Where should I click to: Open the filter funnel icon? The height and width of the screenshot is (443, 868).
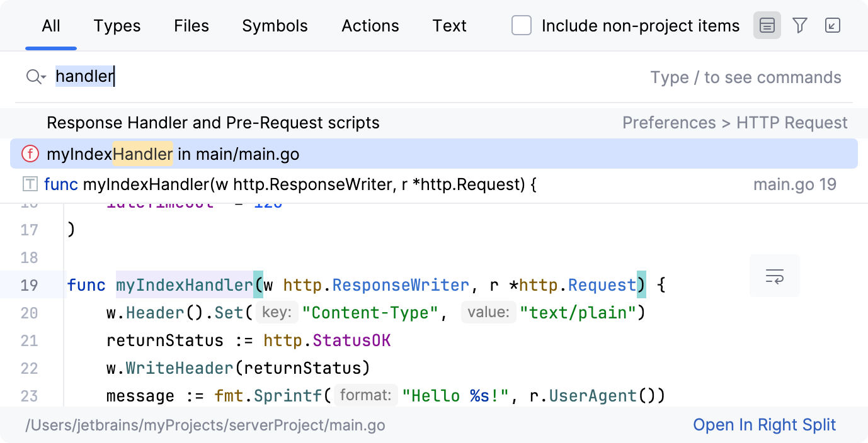(800, 26)
